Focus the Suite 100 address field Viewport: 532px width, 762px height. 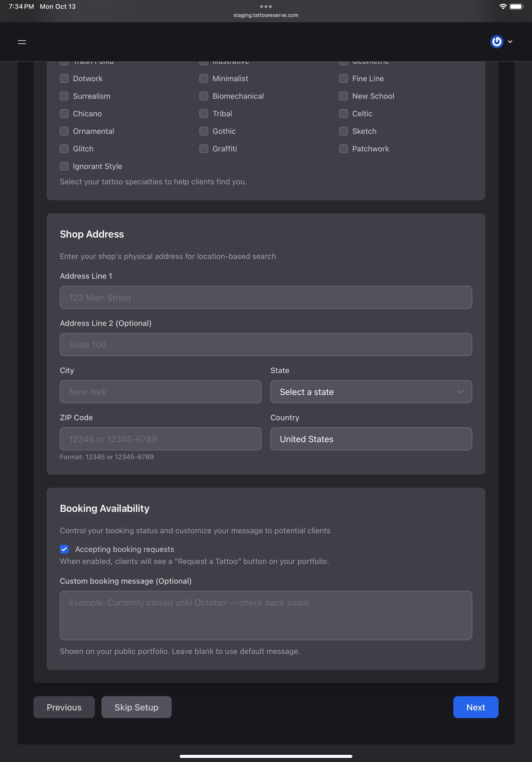point(266,345)
